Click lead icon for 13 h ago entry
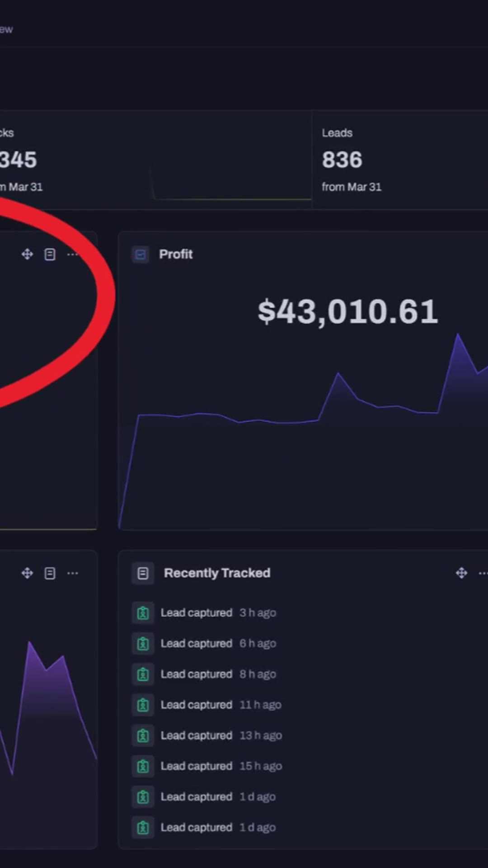Image resolution: width=488 pixels, height=868 pixels. (x=143, y=736)
